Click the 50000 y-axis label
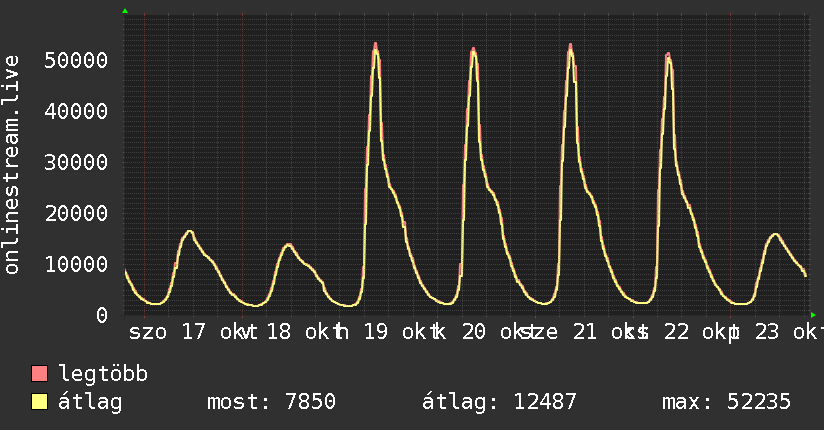 [x=76, y=60]
